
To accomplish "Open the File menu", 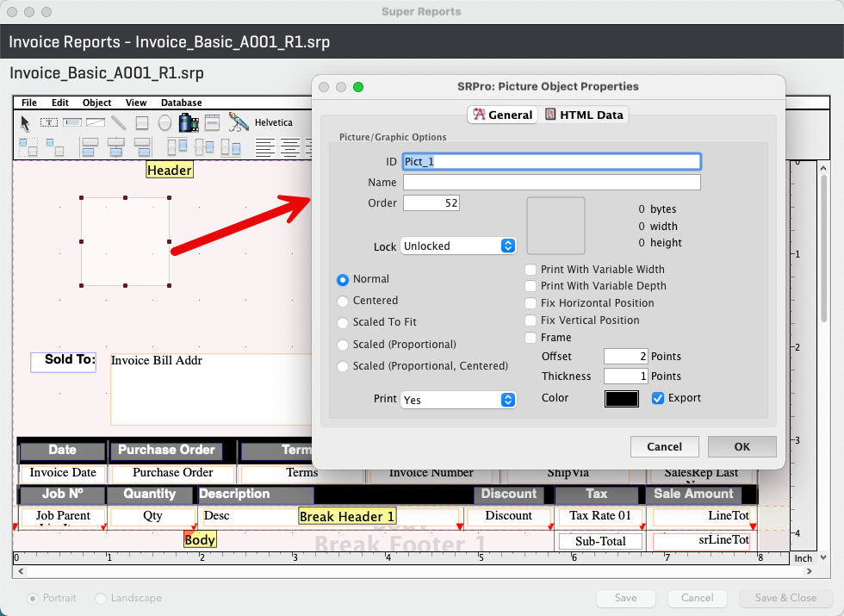I will pos(29,103).
